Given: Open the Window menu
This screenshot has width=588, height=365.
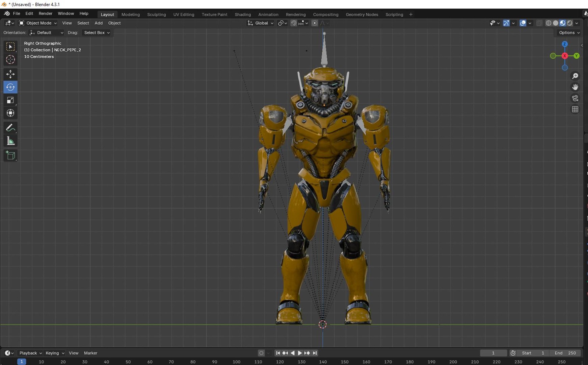Looking at the screenshot, I should point(66,14).
